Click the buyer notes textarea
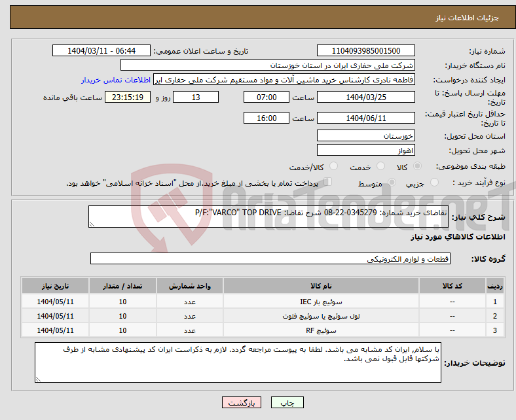This screenshot has height=420, width=516. coord(238,362)
